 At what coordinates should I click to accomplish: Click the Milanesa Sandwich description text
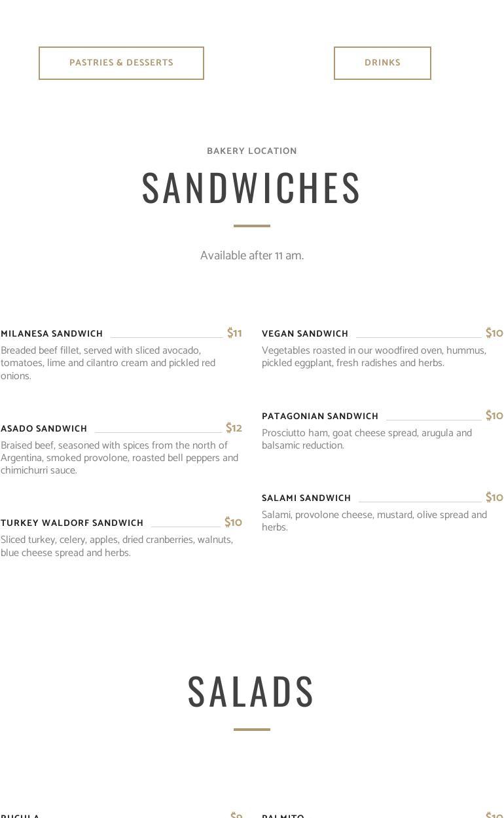click(x=108, y=363)
